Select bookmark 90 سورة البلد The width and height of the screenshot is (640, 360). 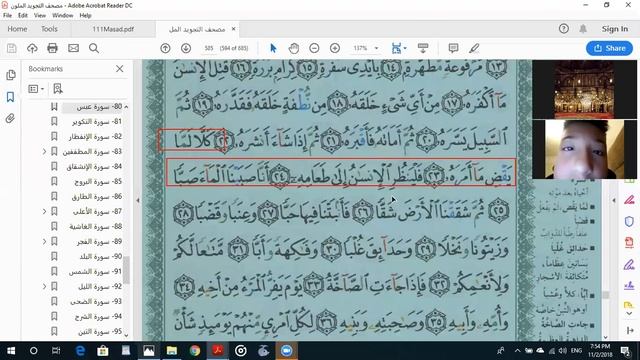pos(100,257)
